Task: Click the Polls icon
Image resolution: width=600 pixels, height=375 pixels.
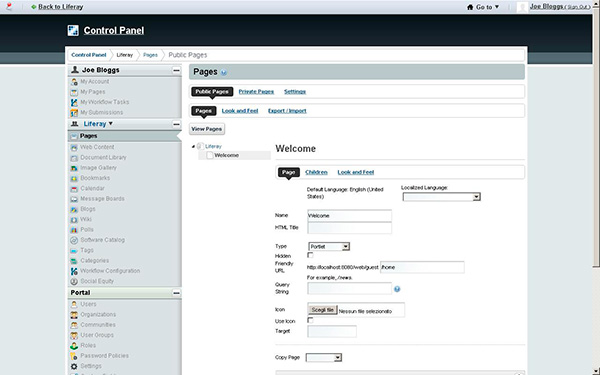Action: click(x=74, y=230)
